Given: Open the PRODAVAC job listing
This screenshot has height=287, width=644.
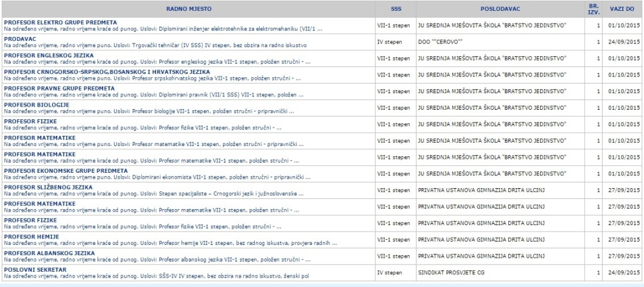Looking at the screenshot, I should 20,39.
